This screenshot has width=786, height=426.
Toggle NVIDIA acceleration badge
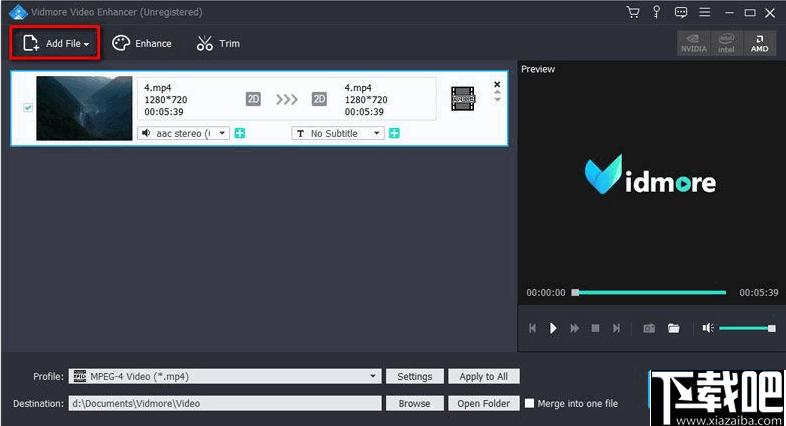[x=694, y=44]
